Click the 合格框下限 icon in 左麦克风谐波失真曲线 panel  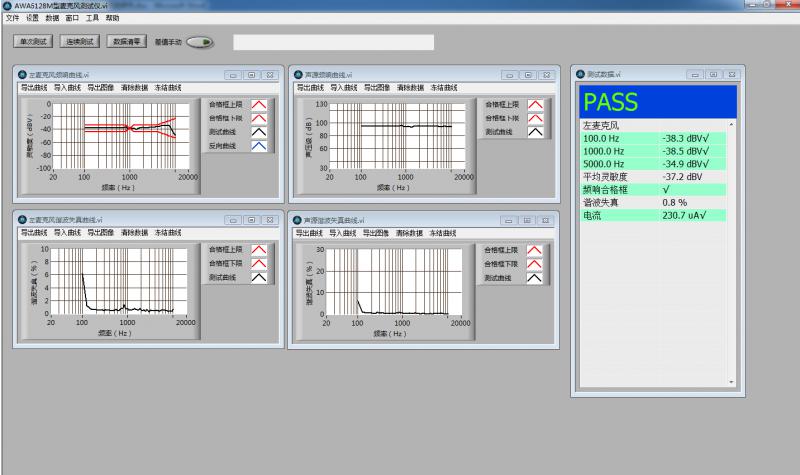pos(258,264)
